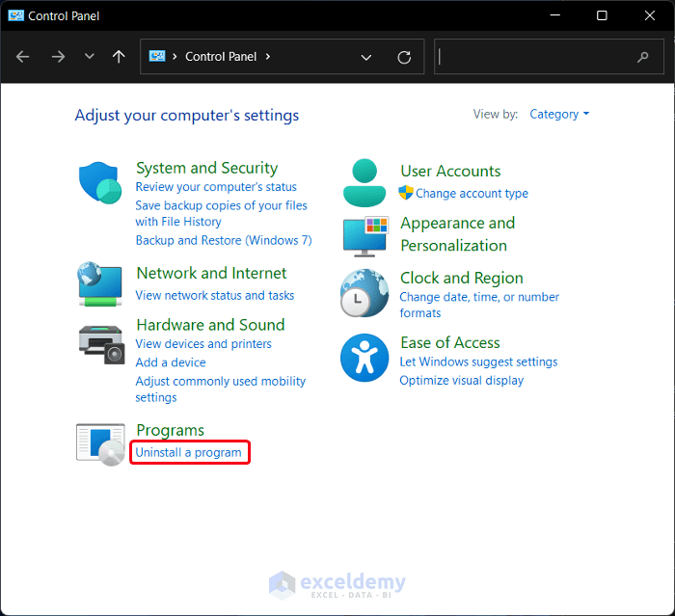675x616 pixels.
Task: Click Let Windows suggest settings
Action: coord(478,362)
